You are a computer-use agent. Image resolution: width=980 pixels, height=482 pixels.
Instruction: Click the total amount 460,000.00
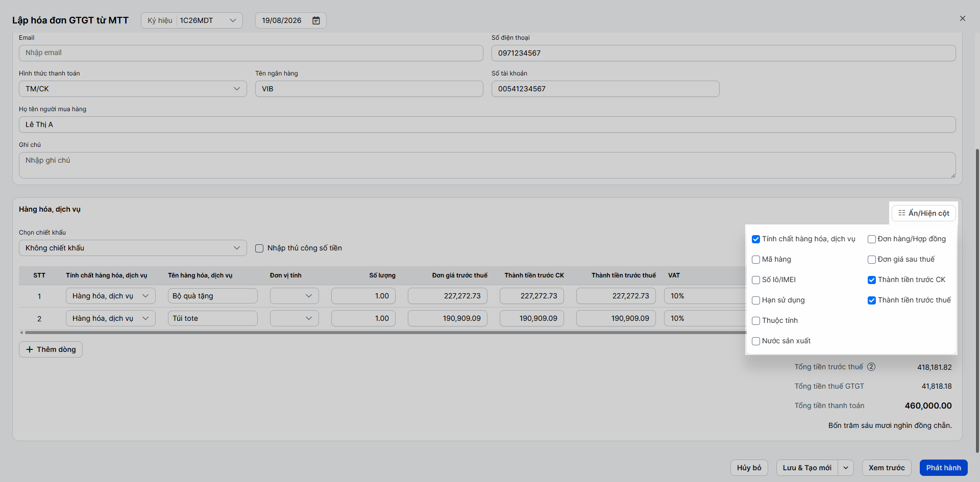click(x=928, y=406)
